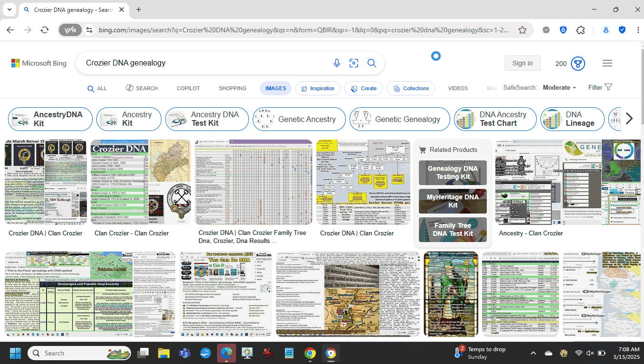Open Family Tree DNA Test Kit product
Viewport: 644px width, 364px height.
453,230
